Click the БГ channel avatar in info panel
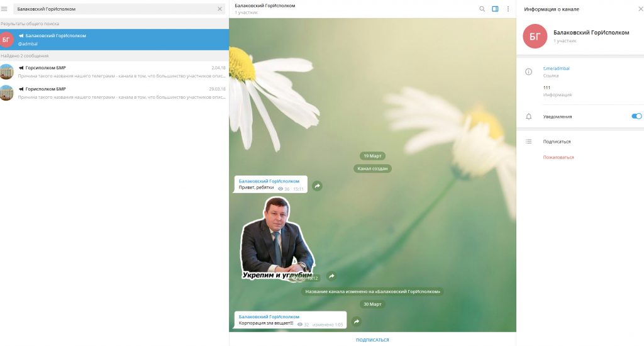Screen dimensions: 644x346 pyautogui.click(x=535, y=36)
